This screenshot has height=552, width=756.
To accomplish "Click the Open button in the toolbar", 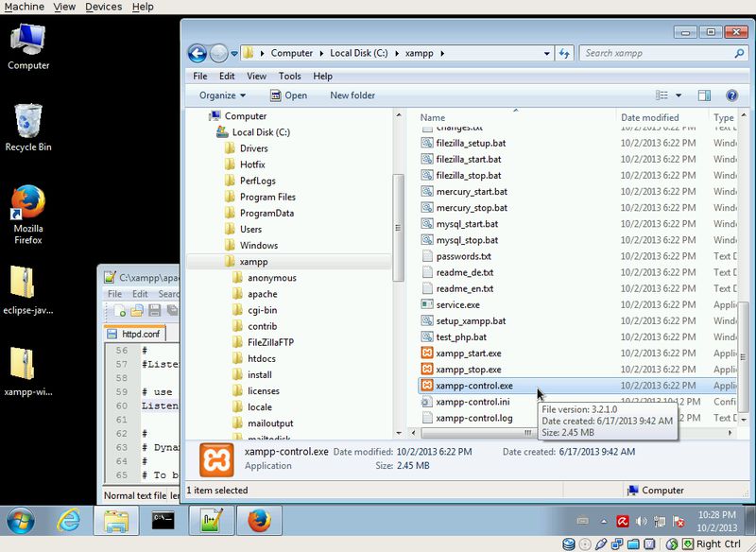I will (x=288, y=95).
